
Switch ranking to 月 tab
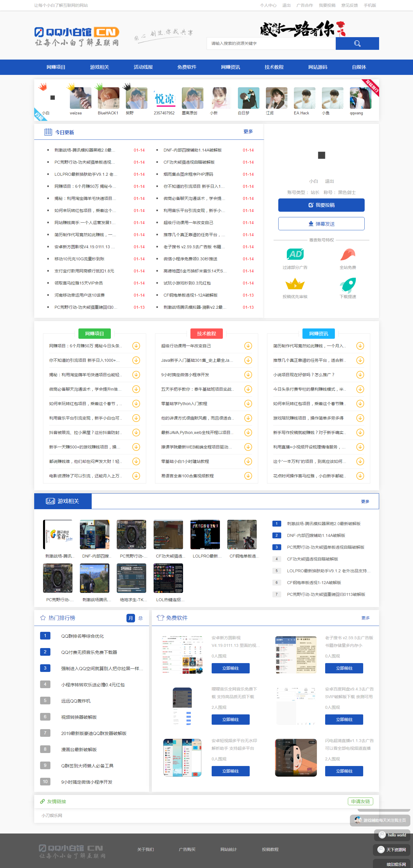tap(131, 618)
